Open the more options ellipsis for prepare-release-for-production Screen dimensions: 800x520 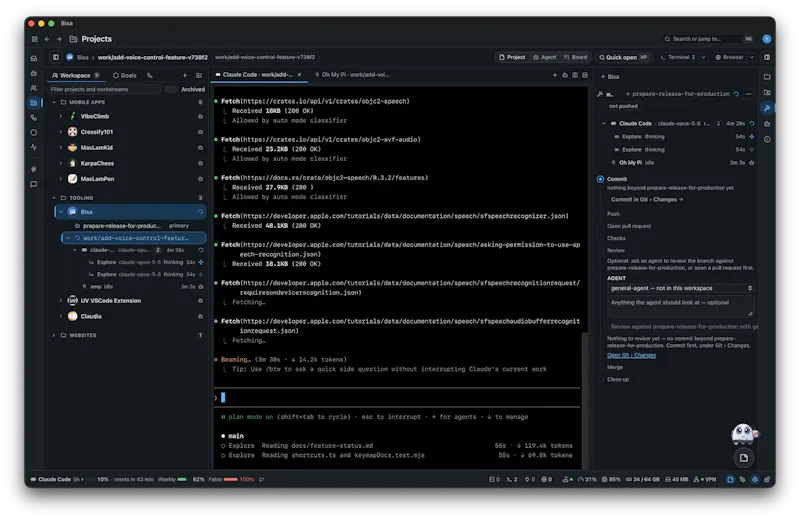(x=748, y=94)
